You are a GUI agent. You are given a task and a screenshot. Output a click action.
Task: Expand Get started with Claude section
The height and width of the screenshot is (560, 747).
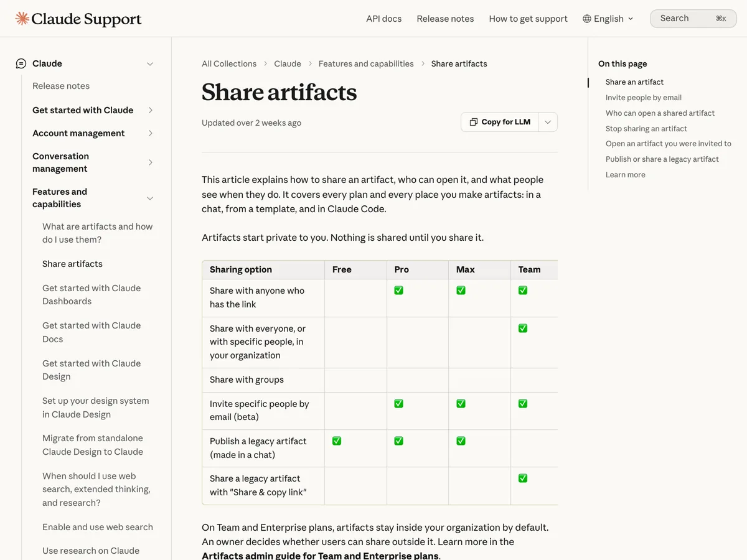[150, 110]
